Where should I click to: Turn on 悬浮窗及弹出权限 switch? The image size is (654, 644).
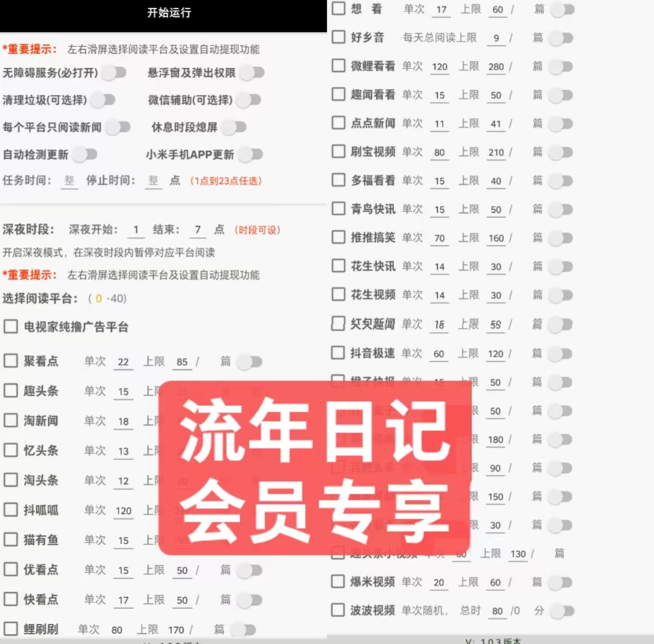(x=253, y=71)
